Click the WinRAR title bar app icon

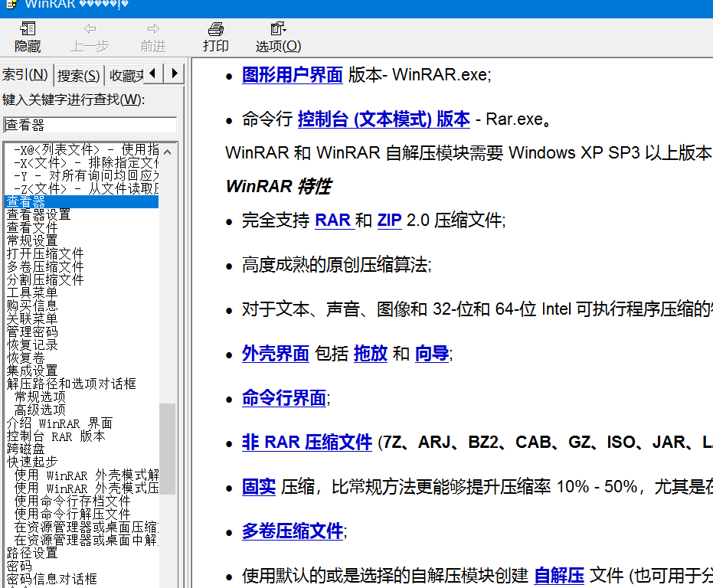tap(10, 4)
